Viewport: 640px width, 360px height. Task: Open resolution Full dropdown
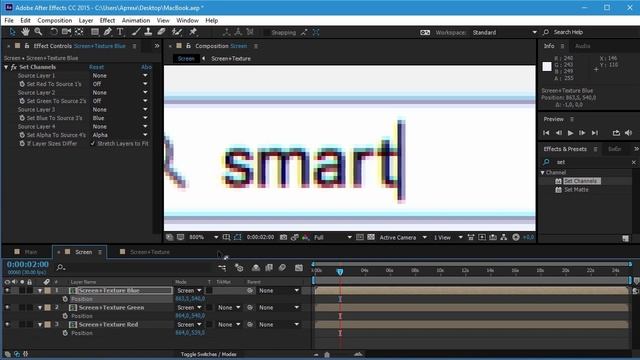[x=333, y=237]
